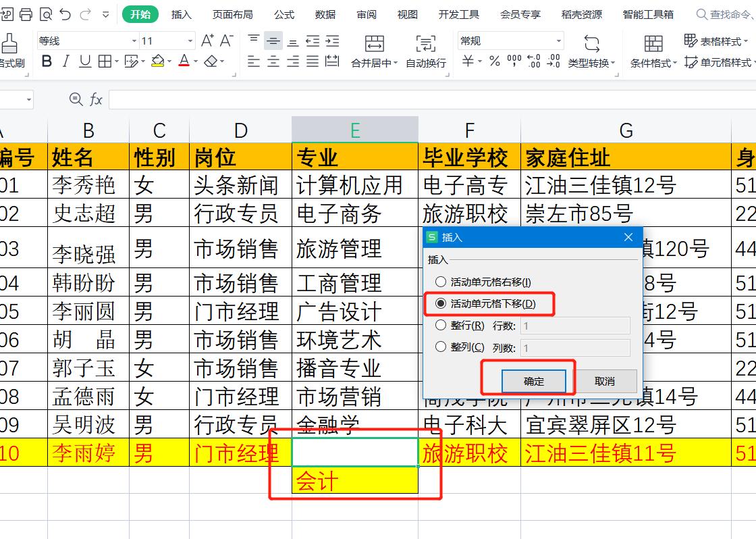Click the fx formula bar
756x539 pixels.
click(x=97, y=99)
